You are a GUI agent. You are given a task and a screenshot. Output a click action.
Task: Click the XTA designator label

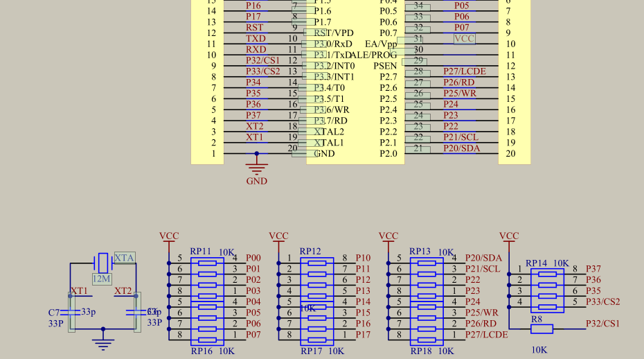tap(125, 258)
